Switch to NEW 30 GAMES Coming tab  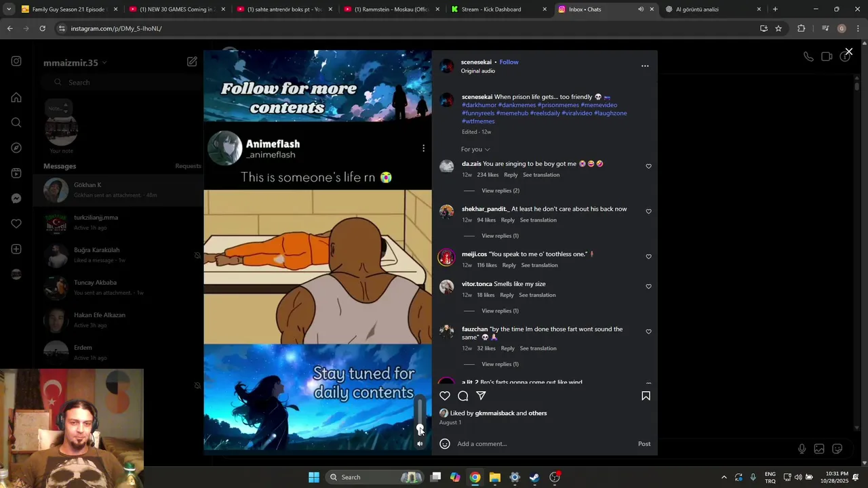point(177,9)
